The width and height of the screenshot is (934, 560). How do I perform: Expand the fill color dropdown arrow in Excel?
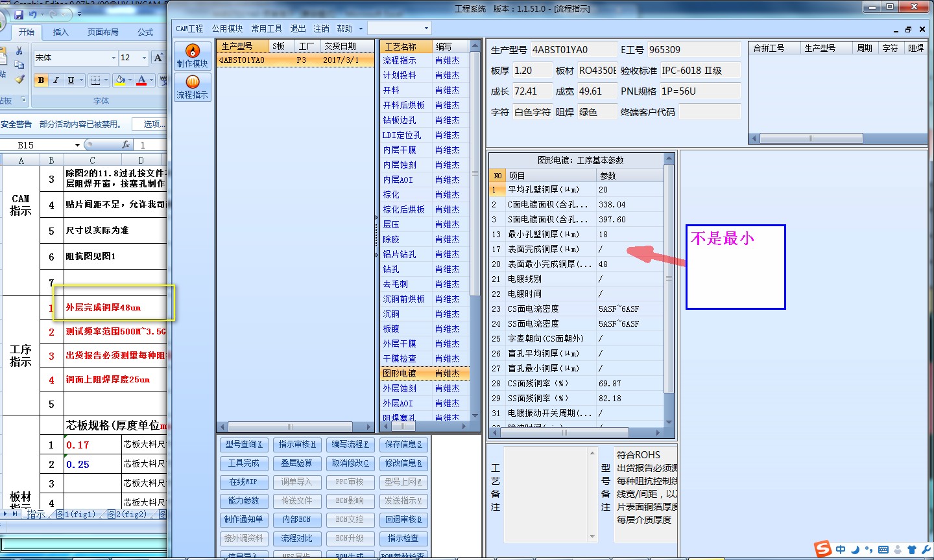click(130, 80)
